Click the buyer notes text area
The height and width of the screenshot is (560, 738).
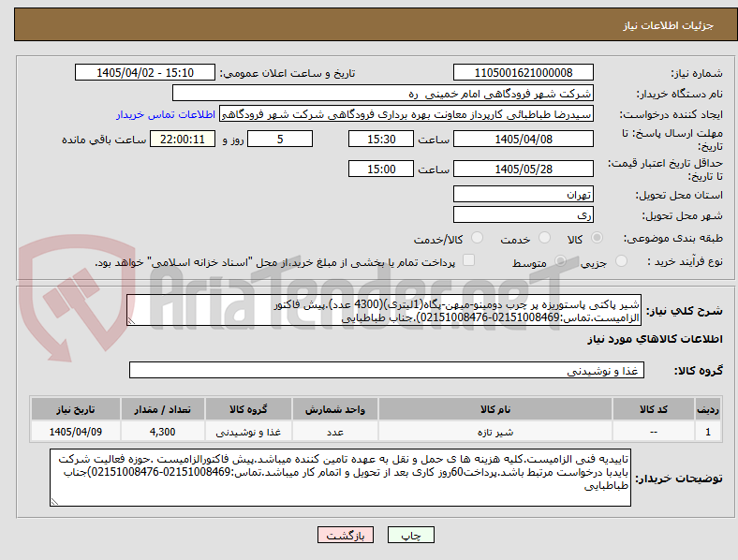[340, 478]
